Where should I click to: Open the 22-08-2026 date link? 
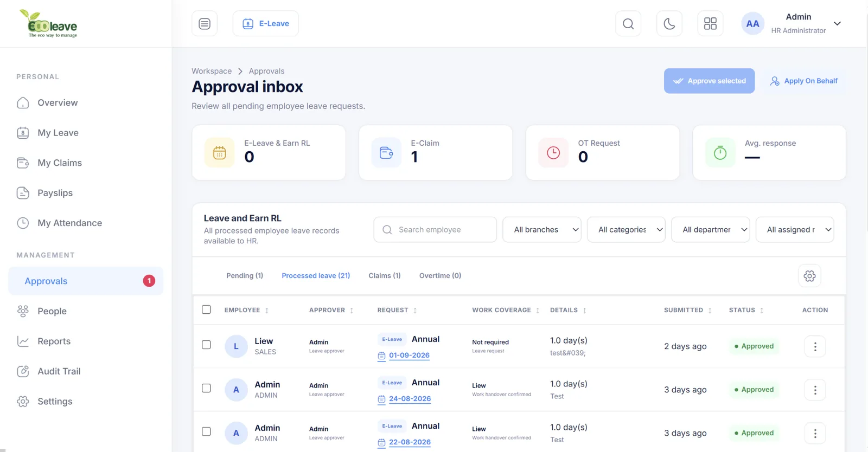(x=410, y=442)
